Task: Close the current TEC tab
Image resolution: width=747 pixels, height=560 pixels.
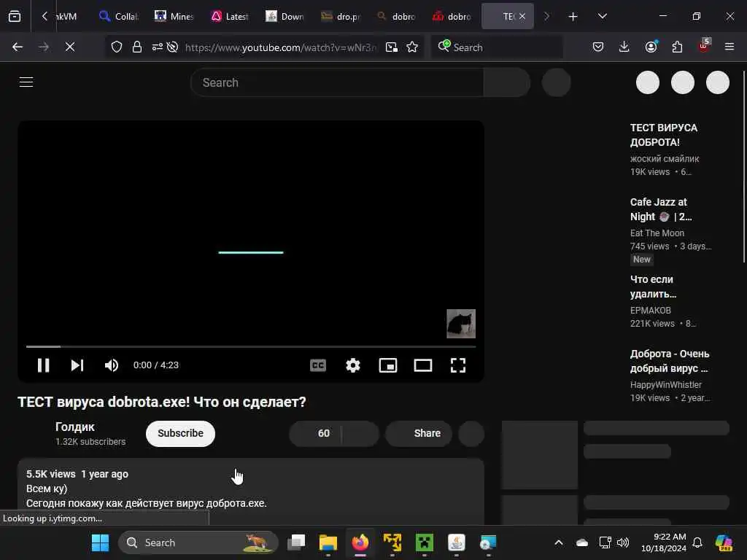Action: [522, 16]
